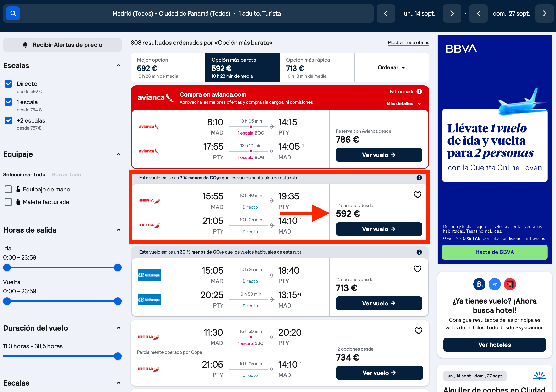Go to next return date after 27 sept.

544,13
